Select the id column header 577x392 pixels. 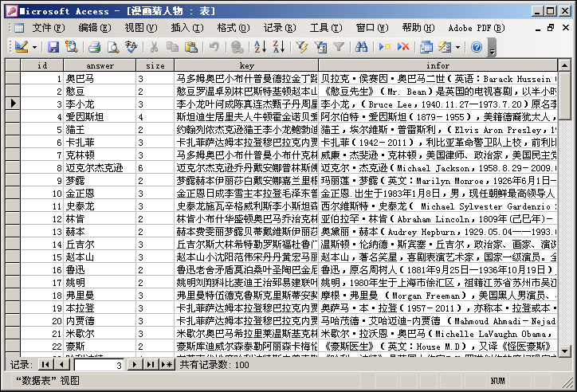[42, 65]
